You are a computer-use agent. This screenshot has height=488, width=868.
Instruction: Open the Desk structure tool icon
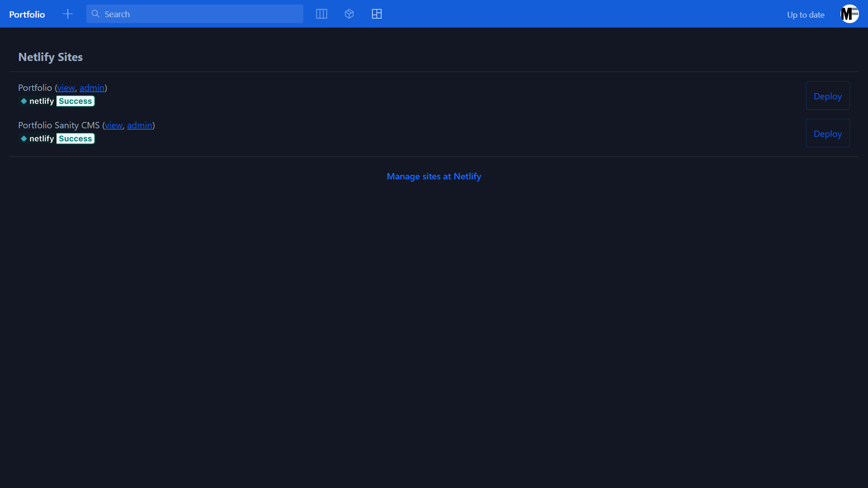tap(321, 14)
